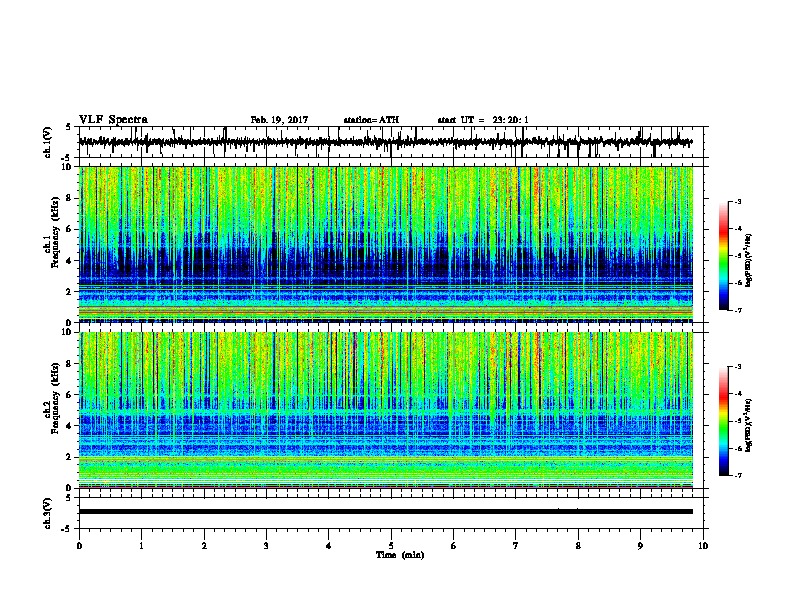792x612 pixels.
Task: Click the "ch.1(V)" waveform axis label
Action: tap(47, 142)
